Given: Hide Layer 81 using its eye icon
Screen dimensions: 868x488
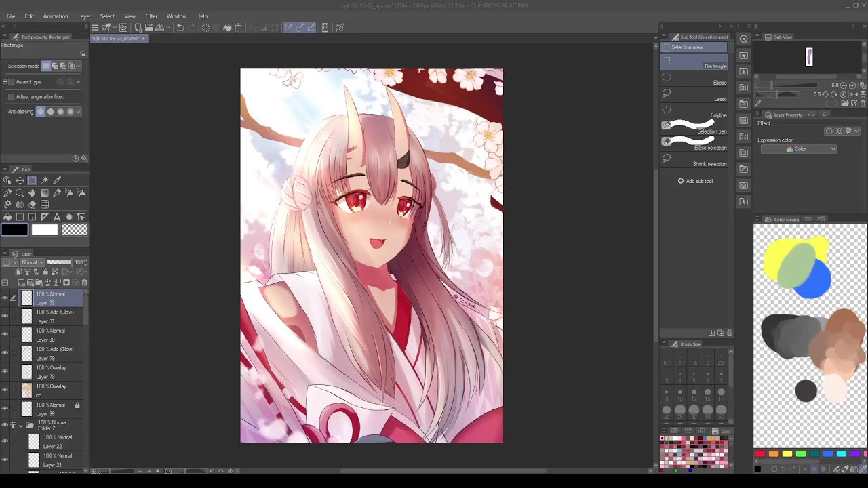Looking at the screenshot, I should point(5,316).
